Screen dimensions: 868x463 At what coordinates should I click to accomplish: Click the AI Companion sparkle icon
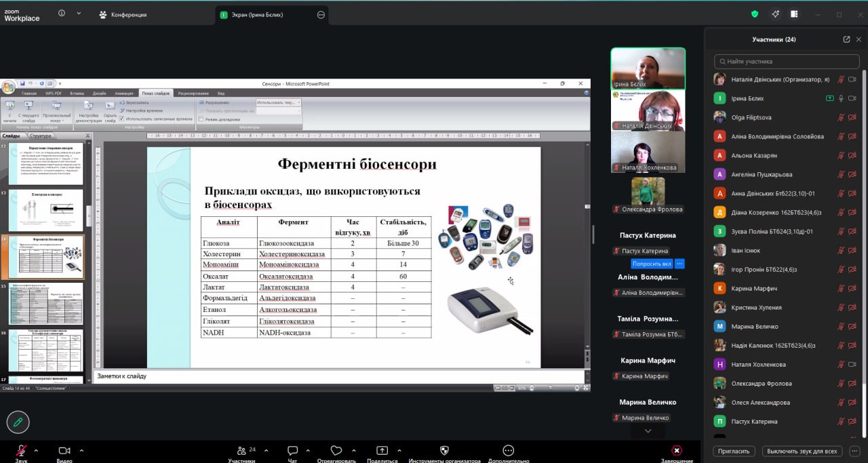coord(775,14)
